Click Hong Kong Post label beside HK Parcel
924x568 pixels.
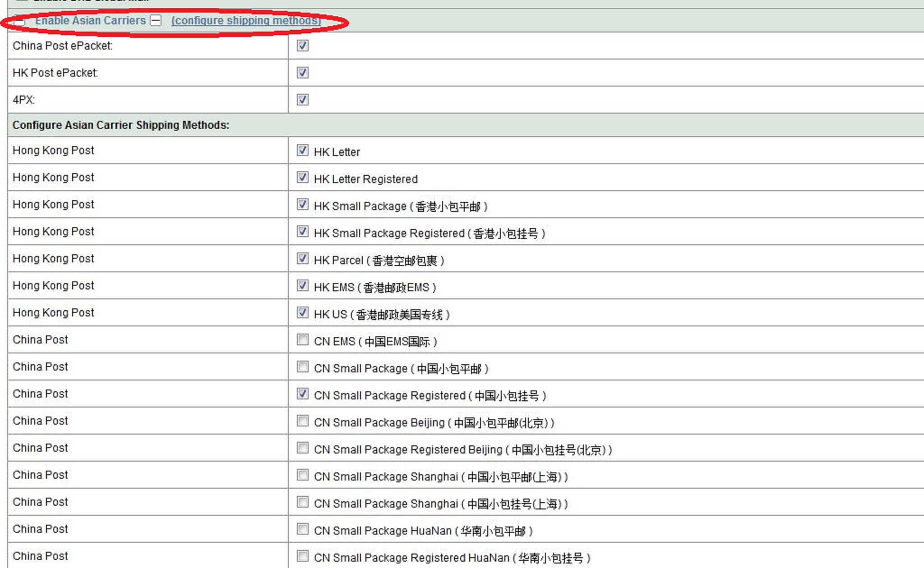[53, 258]
